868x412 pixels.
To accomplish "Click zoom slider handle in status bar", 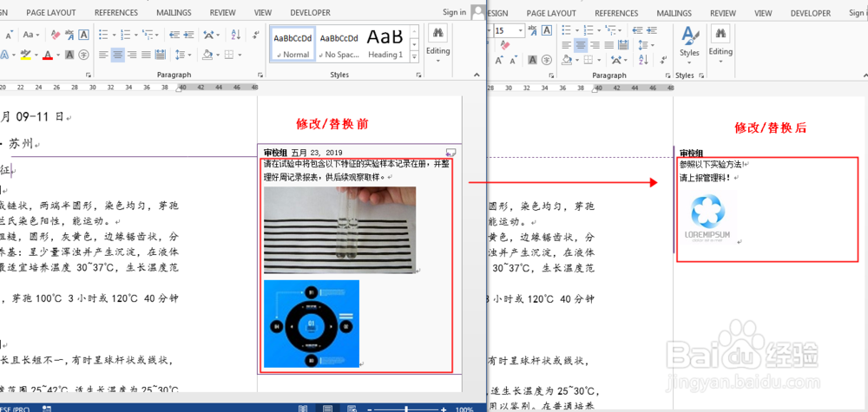I will point(407,409).
